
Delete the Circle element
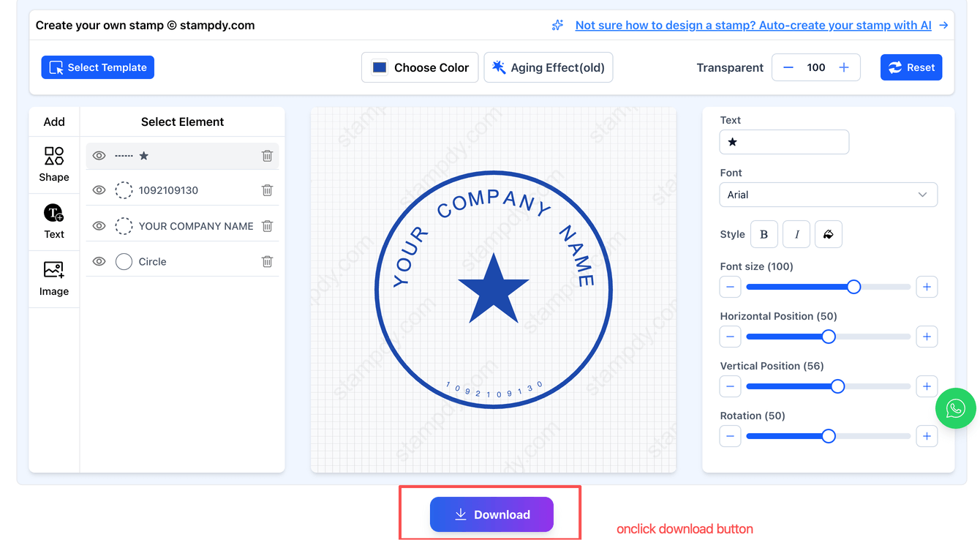267,261
